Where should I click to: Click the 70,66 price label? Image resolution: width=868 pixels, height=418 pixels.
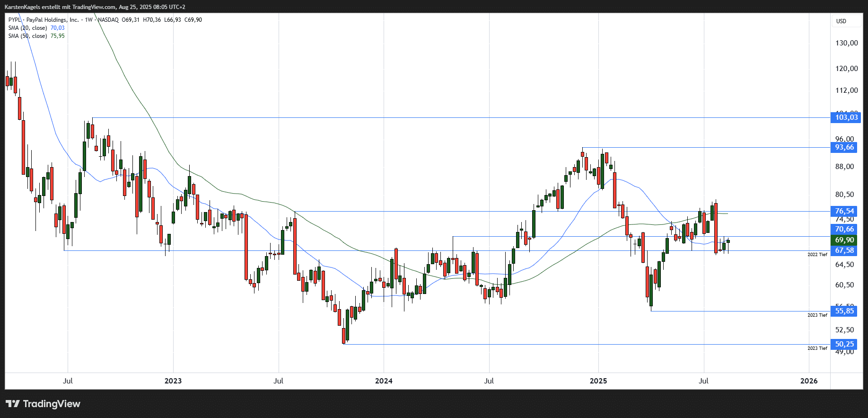[845, 229]
